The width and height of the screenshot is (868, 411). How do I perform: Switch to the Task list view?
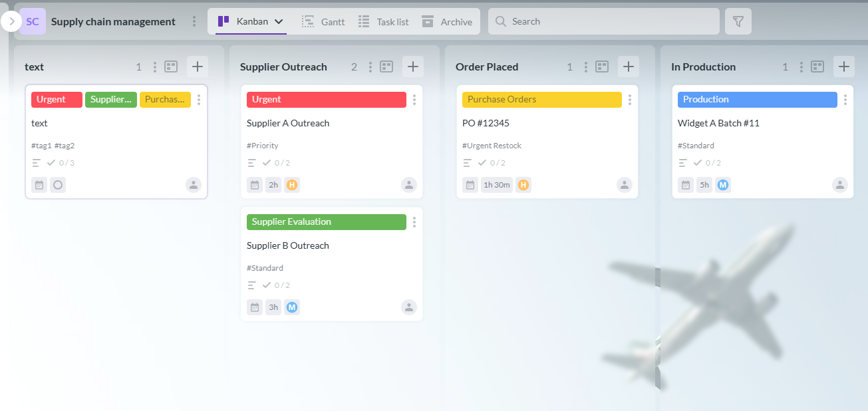[x=384, y=21]
